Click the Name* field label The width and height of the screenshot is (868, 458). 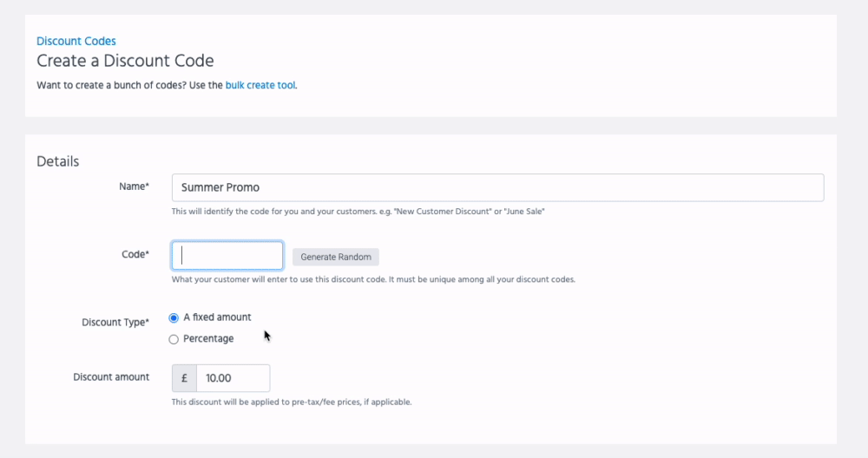click(x=134, y=186)
